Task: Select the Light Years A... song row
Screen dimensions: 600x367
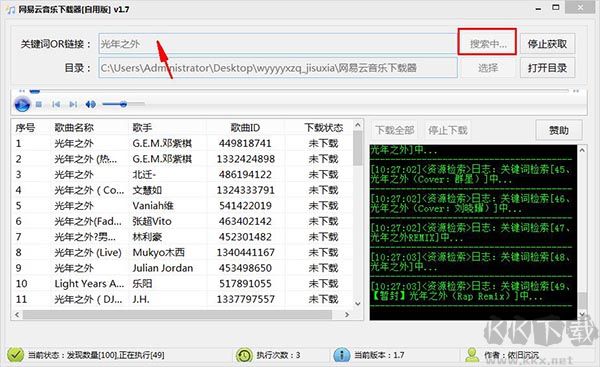Action: (183, 284)
